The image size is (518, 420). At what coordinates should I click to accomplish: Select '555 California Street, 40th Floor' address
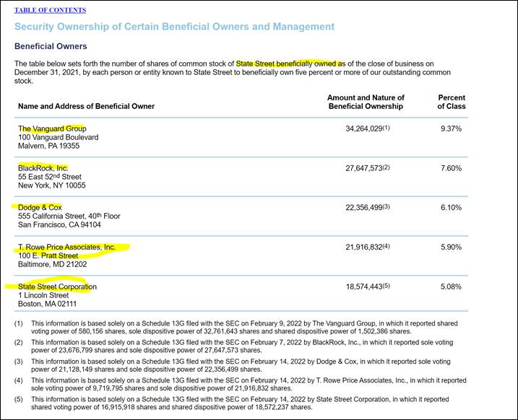[x=69, y=216]
